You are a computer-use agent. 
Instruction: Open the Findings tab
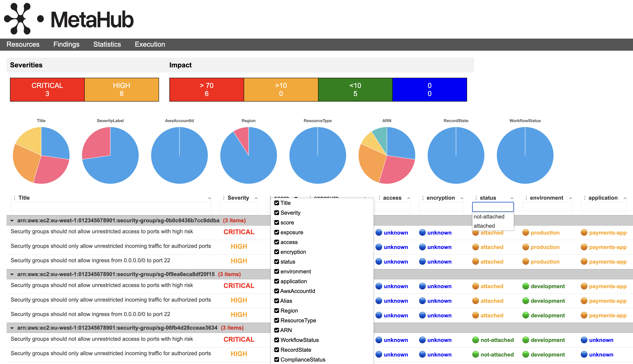(66, 44)
